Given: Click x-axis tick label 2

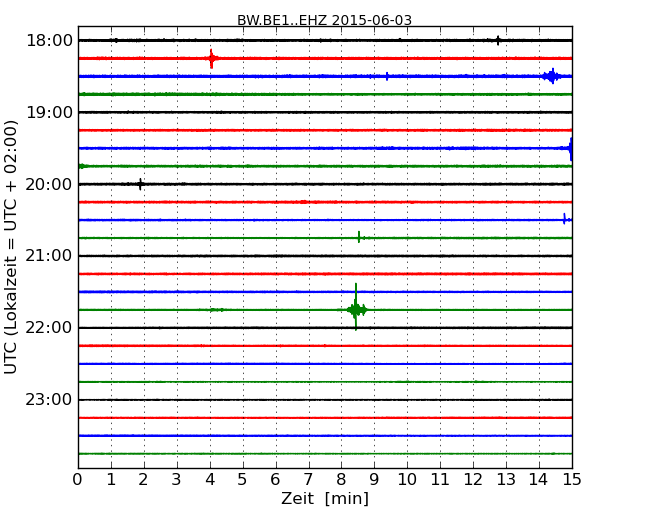Looking at the screenshot, I should tap(143, 480).
